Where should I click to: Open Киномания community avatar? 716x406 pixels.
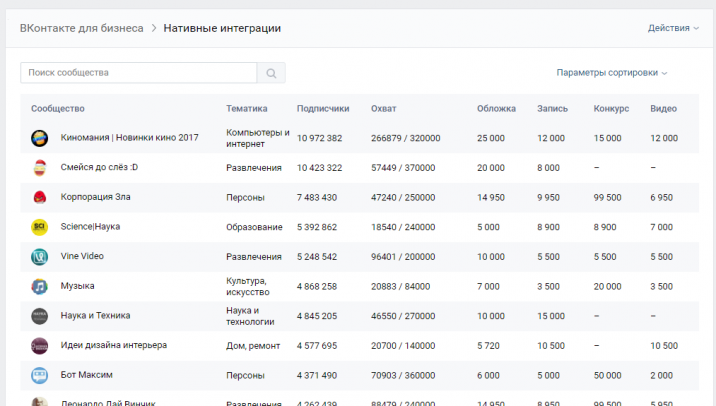pos(40,138)
